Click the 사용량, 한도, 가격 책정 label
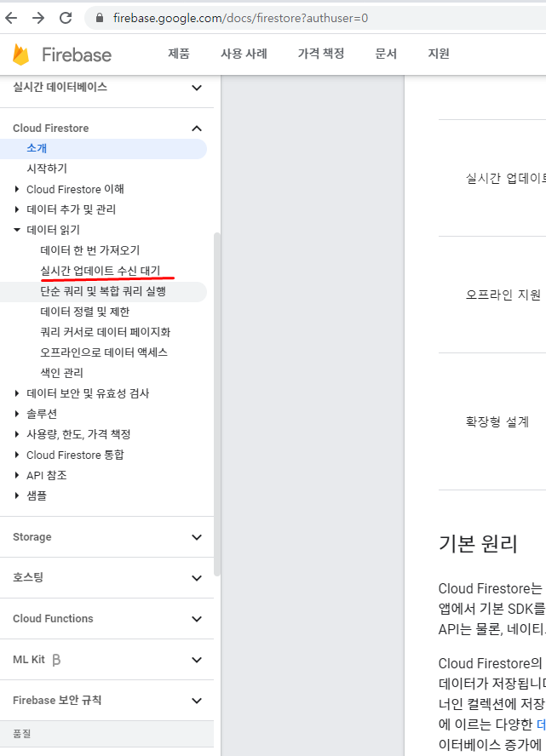Image resolution: width=546 pixels, height=756 pixels. (78, 434)
